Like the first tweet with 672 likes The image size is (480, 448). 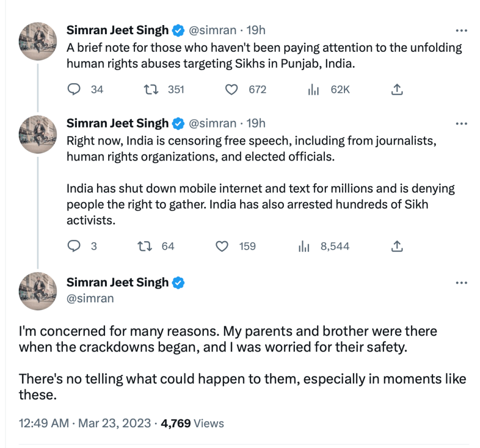[231, 90]
